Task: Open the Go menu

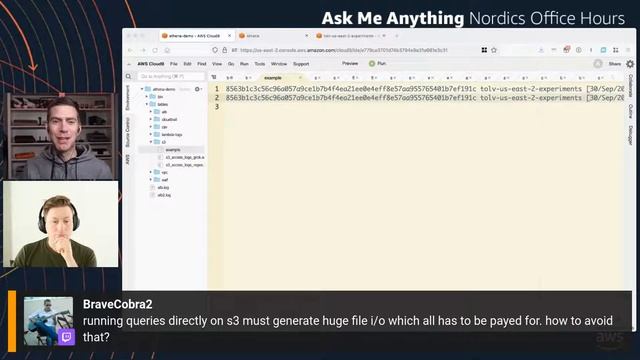Action: pos(231,64)
